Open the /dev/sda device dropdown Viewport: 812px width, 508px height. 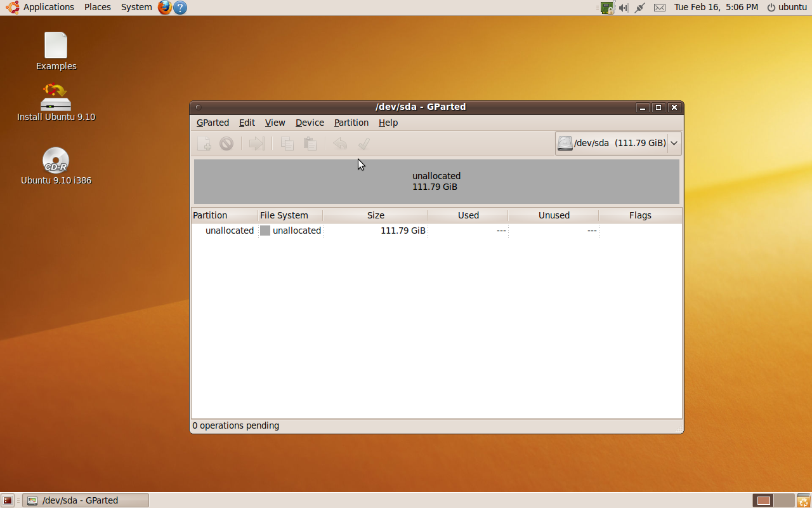(x=619, y=143)
